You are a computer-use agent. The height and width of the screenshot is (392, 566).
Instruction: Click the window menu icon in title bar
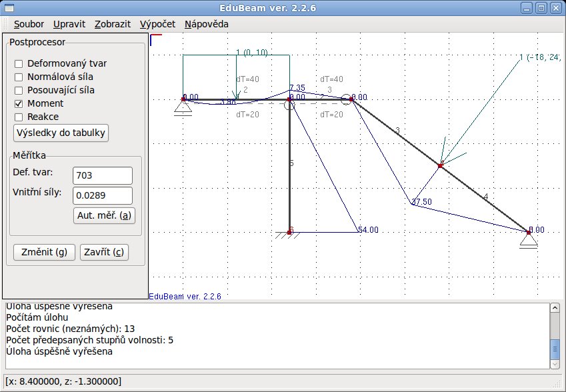9,8
